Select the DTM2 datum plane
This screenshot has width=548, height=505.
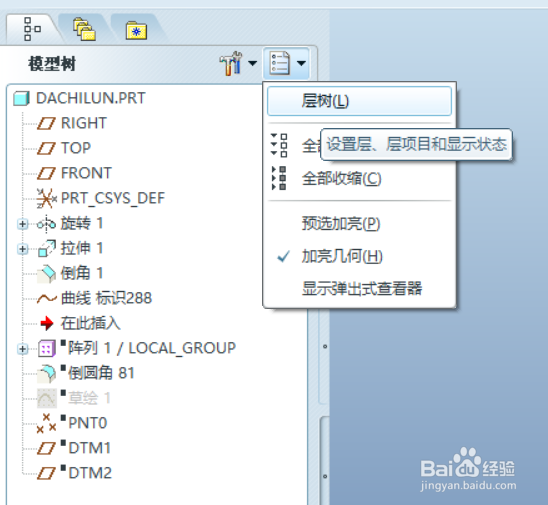click(x=90, y=473)
